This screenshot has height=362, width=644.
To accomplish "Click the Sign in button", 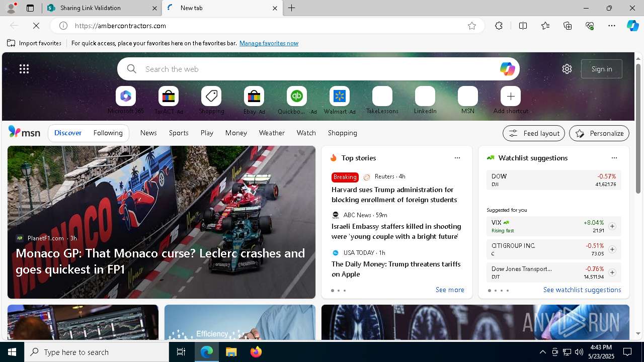I will [x=602, y=69].
